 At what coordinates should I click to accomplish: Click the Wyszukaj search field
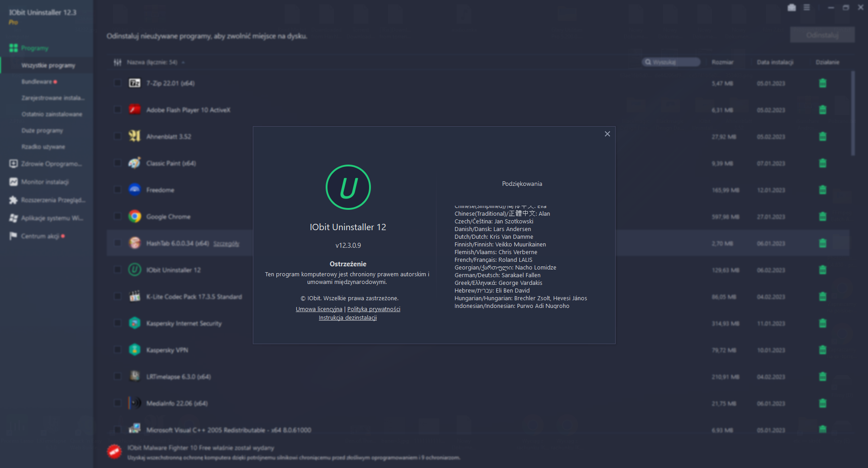click(x=671, y=62)
